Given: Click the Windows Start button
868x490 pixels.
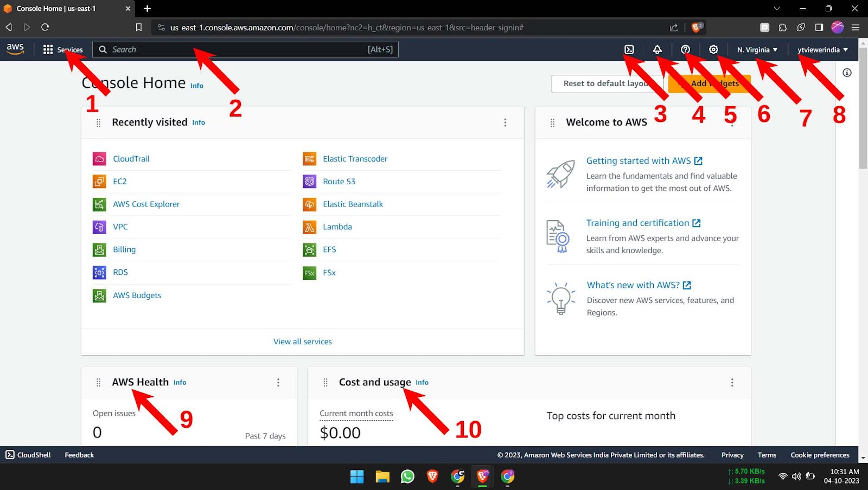Looking at the screenshot, I should click(x=357, y=476).
